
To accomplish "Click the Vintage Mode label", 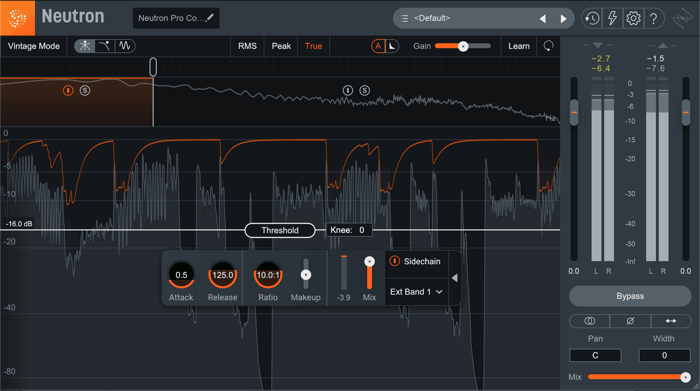I will (33, 46).
